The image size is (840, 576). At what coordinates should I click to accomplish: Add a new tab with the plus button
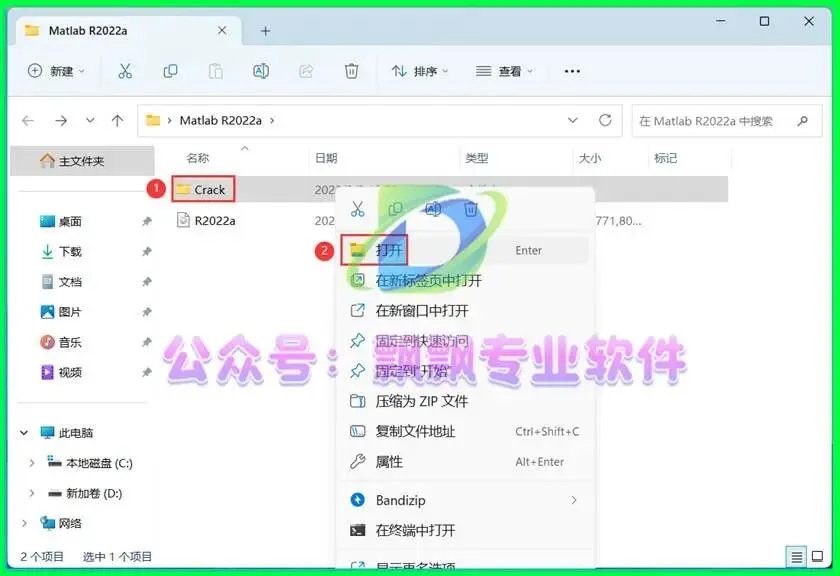(x=265, y=31)
